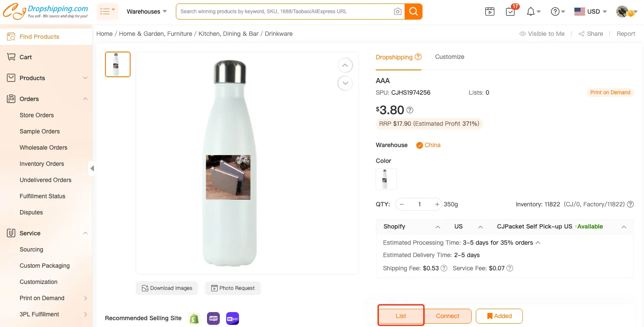Toggle the Added bookmark button
644x327 pixels.
tap(499, 316)
